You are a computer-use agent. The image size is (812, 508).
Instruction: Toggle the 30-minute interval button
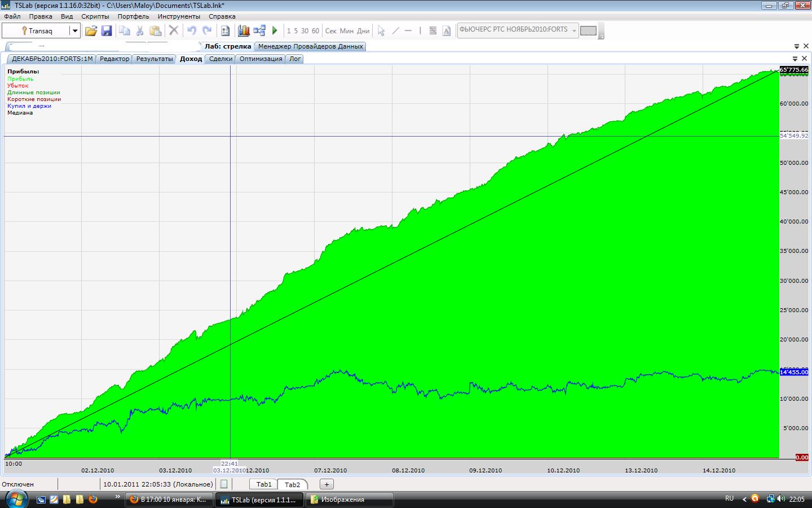point(304,31)
